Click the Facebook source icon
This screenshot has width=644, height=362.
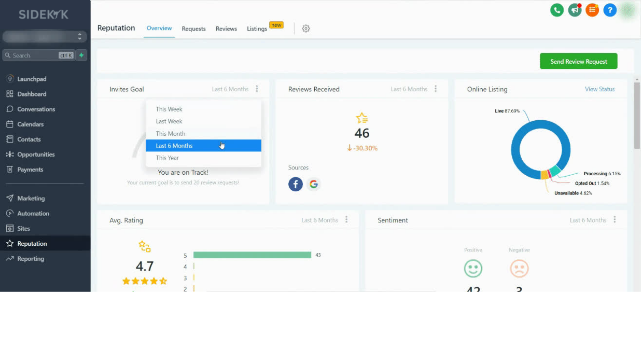tap(296, 184)
